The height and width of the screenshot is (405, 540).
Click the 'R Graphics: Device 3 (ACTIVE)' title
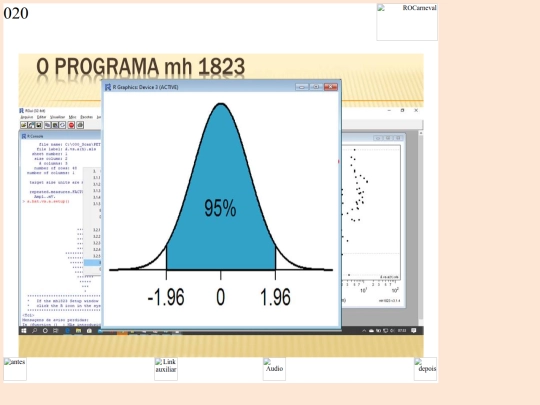(146, 87)
